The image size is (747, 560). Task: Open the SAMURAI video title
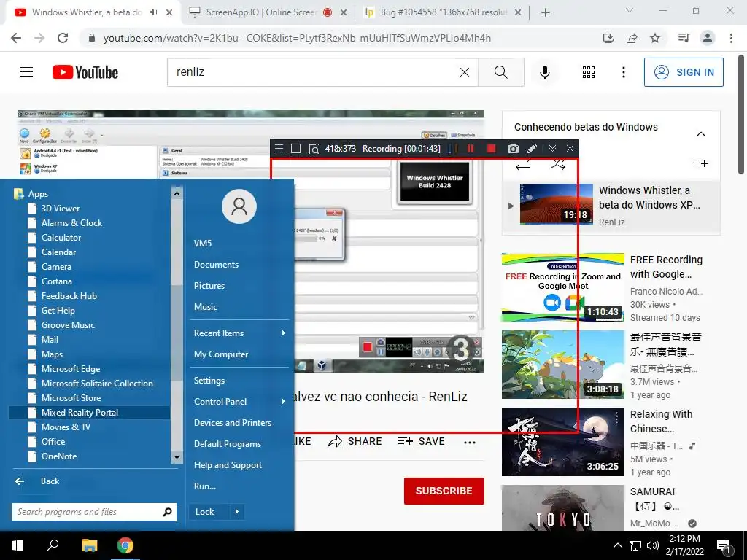[654, 499]
